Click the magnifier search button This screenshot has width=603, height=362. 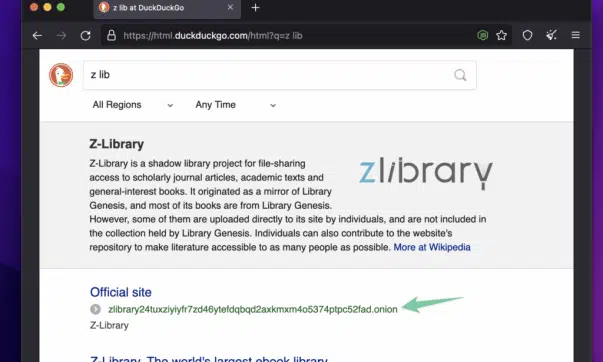(x=460, y=75)
